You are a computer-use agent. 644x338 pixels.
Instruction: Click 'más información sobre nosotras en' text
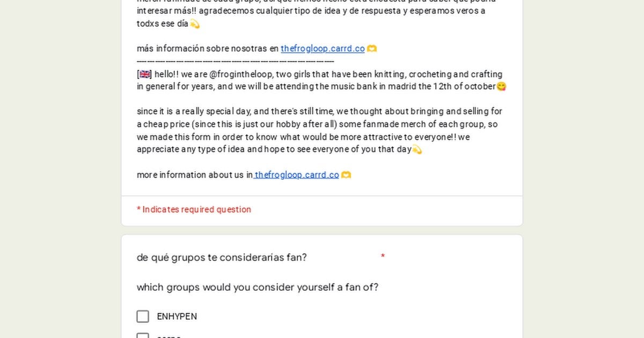(208, 49)
